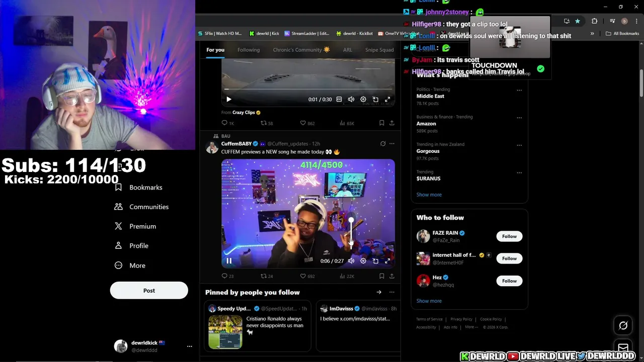This screenshot has width=644, height=362.
Task: Open the Speedy Updates pinned Ronaldo card
Action: tap(258, 325)
